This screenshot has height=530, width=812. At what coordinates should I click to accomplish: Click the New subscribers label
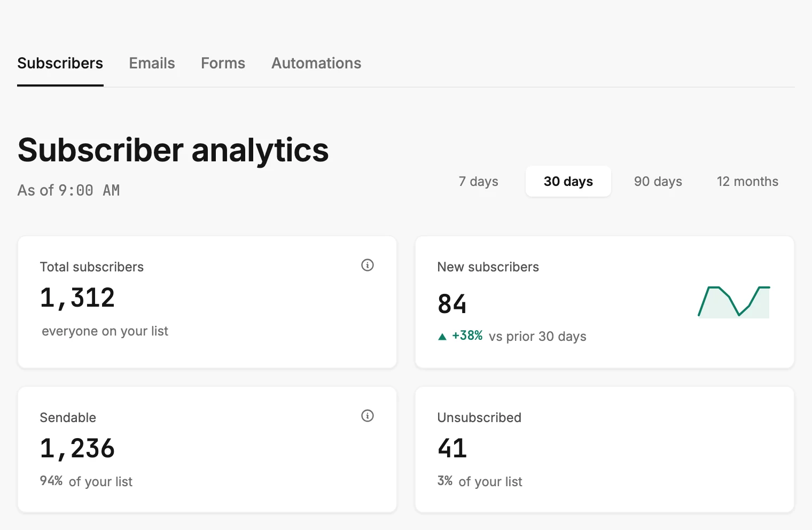488,267
